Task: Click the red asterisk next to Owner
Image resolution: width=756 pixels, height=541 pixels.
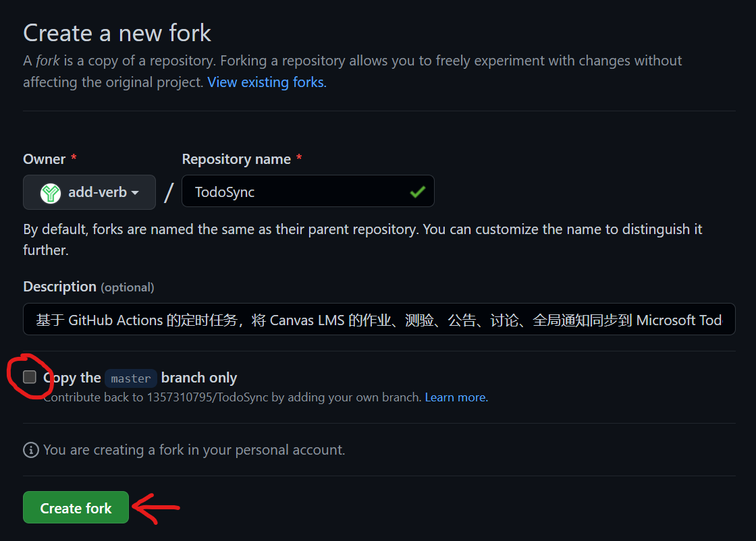Action: (x=74, y=159)
